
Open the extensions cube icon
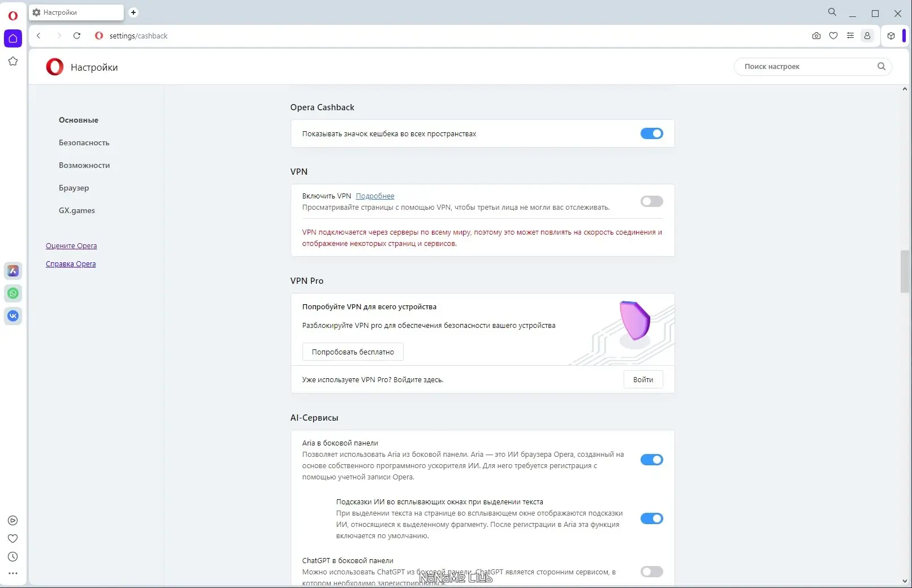click(x=891, y=36)
